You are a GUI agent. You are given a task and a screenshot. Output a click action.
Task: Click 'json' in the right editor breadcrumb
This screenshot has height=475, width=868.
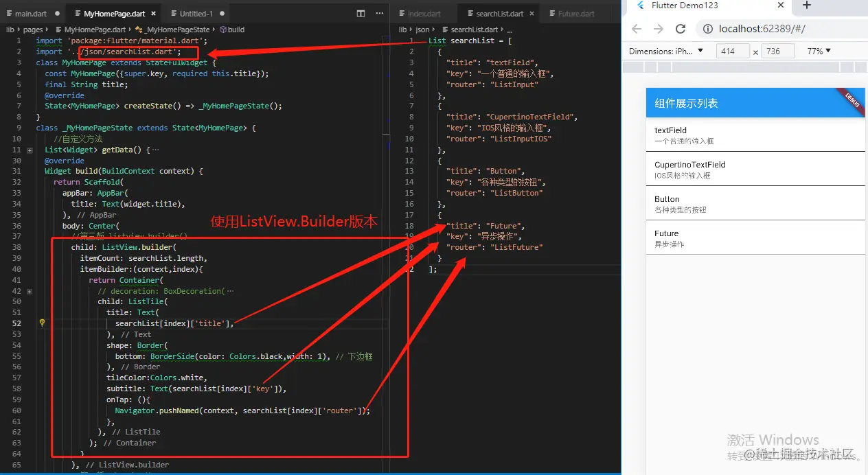(422, 30)
